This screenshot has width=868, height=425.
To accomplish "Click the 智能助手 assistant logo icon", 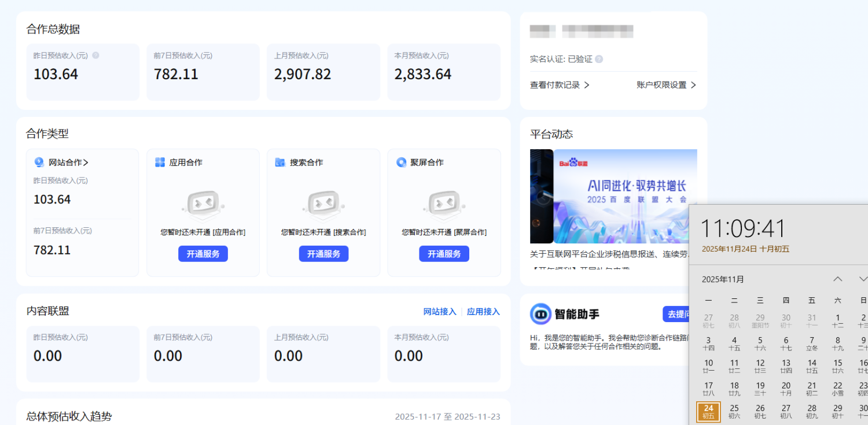I will (542, 314).
